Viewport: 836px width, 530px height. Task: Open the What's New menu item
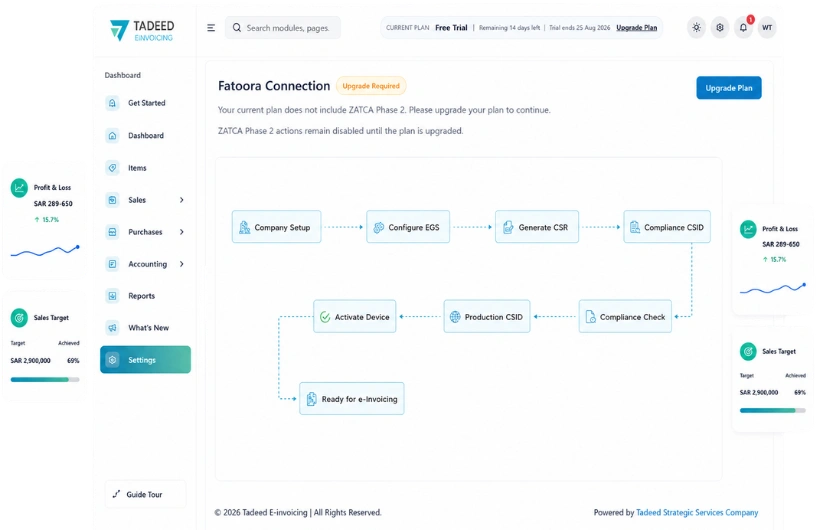tap(145, 328)
